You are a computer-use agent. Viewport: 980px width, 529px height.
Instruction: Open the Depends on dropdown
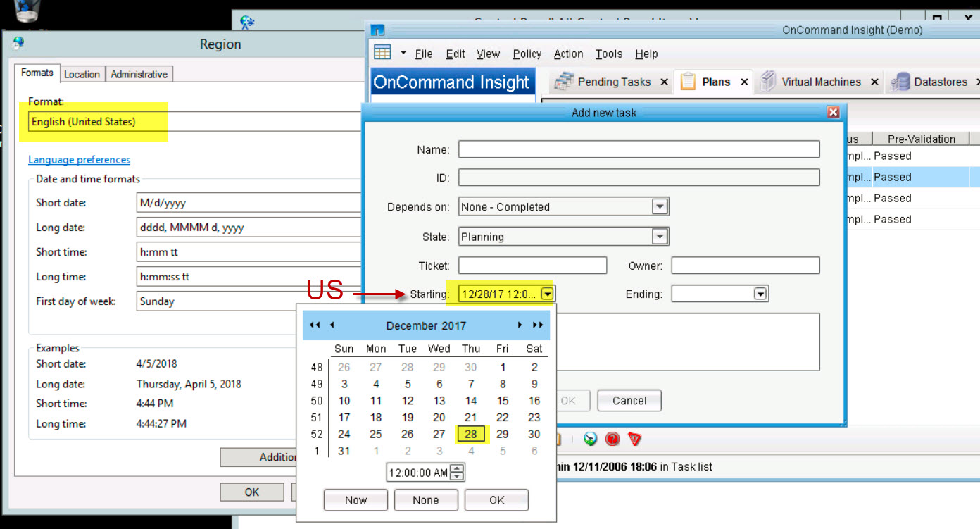tap(660, 207)
